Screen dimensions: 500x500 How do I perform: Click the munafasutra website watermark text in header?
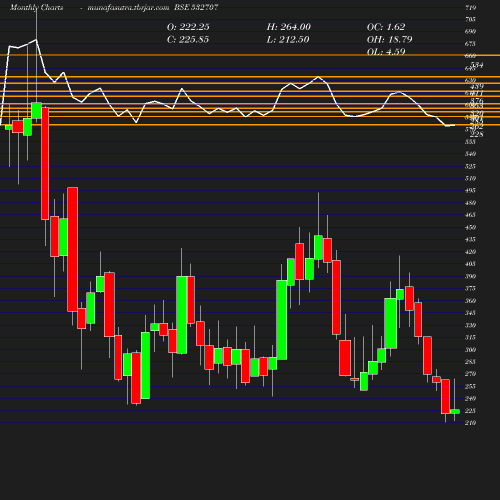pos(128,7)
